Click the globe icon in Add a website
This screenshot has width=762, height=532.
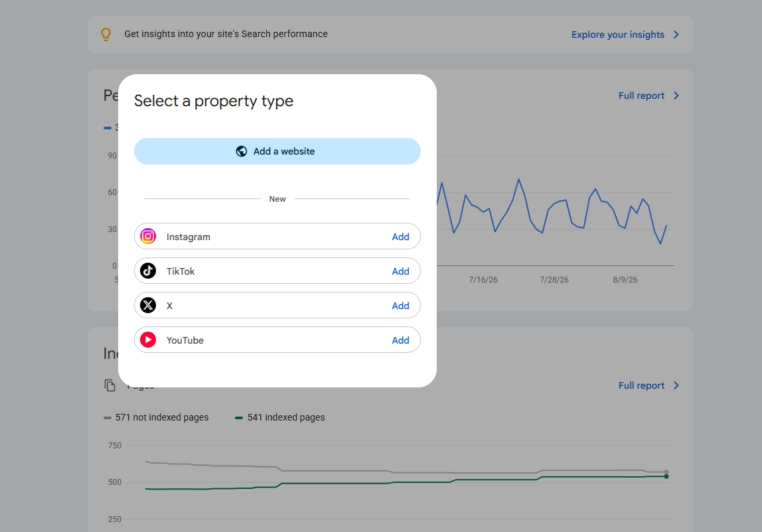pyautogui.click(x=241, y=151)
